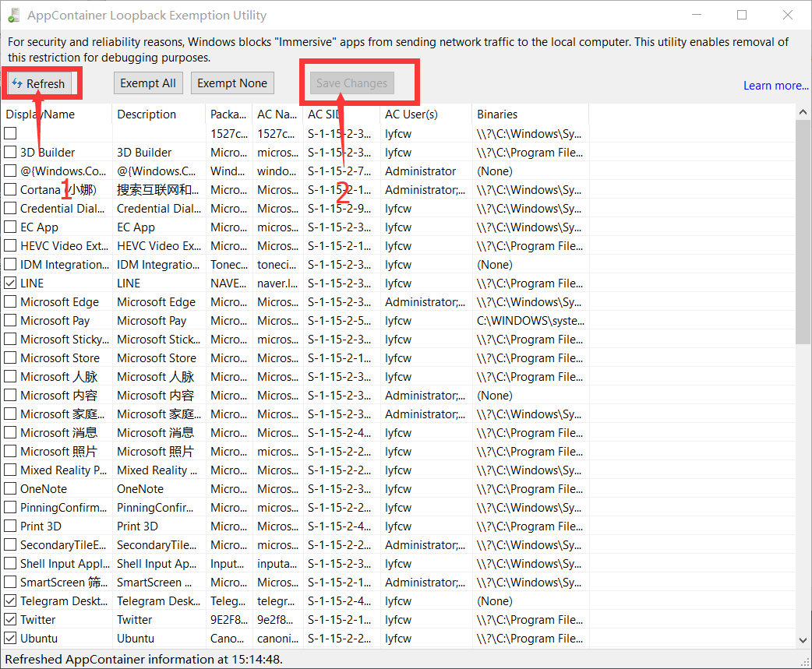The image size is (812, 669).
Task: Uncheck the LINE checkbox
Action: [10, 283]
